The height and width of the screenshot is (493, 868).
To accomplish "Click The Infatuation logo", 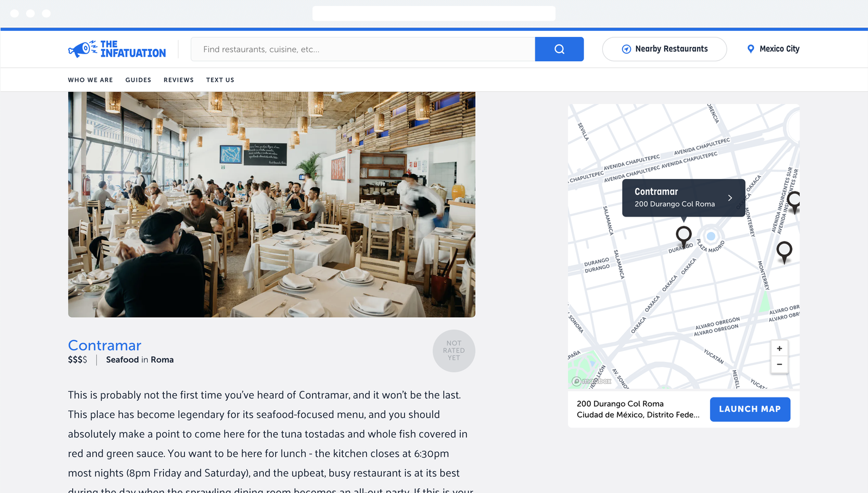I will [117, 49].
